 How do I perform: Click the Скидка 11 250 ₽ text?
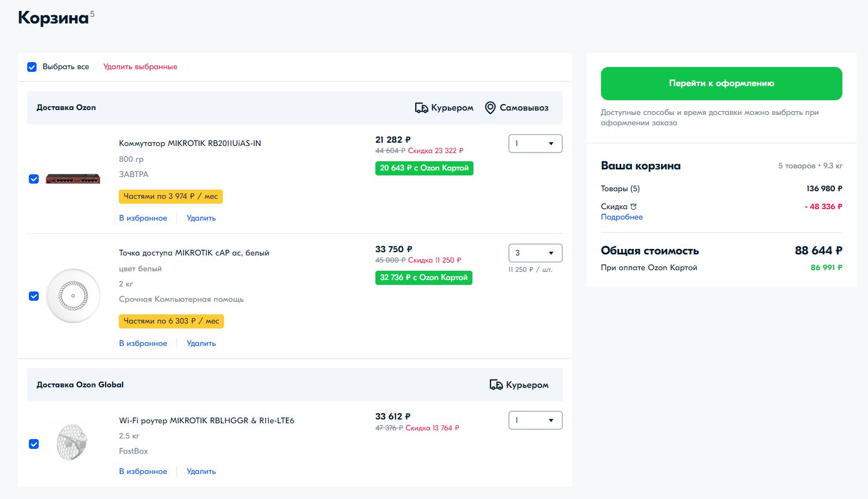click(434, 260)
